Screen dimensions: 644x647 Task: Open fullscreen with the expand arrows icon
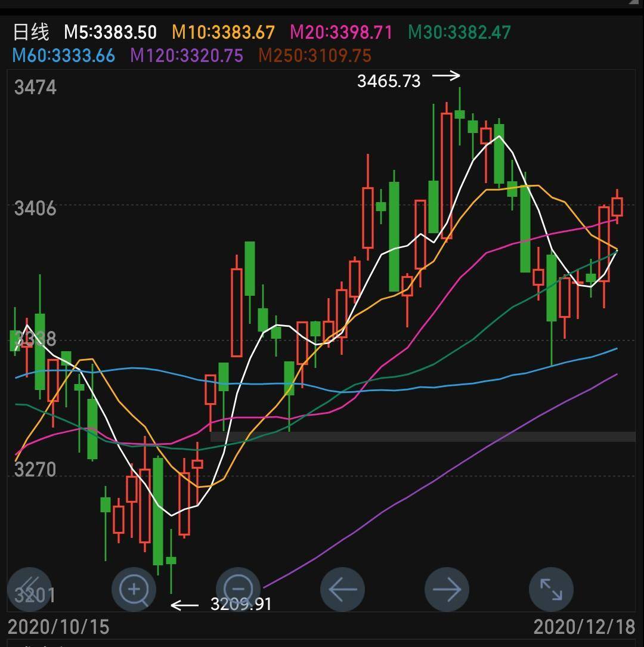click(551, 589)
